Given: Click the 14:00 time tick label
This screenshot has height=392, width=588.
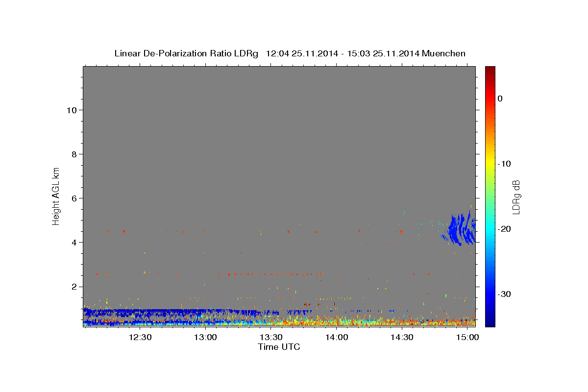Looking at the screenshot, I should (x=337, y=337).
